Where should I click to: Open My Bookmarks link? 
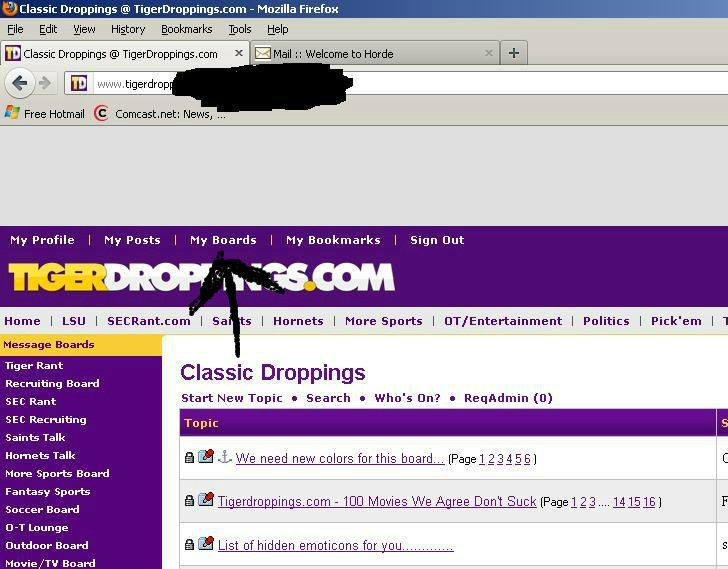[x=333, y=240]
